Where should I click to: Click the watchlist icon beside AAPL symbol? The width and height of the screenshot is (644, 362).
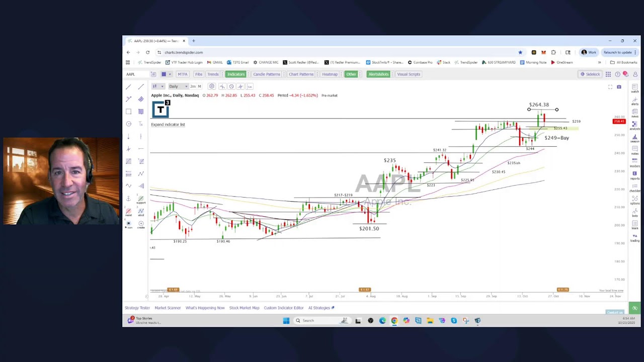[153, 74]
